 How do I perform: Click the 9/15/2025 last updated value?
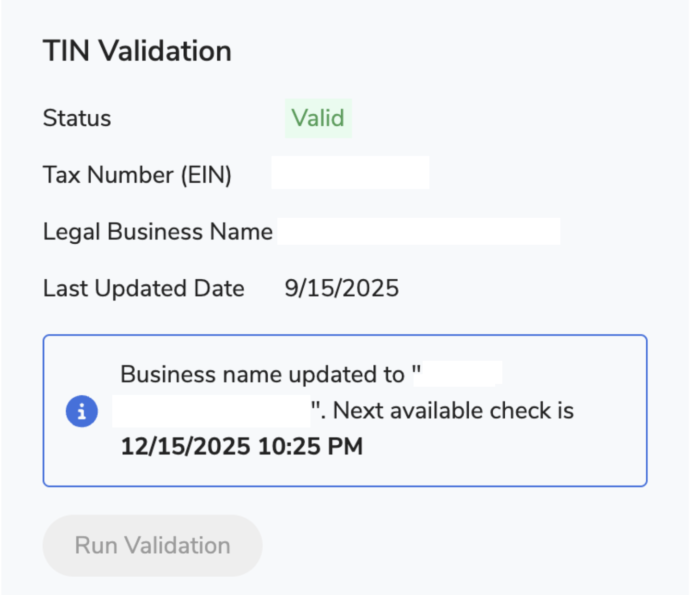(x=342, y=288)
